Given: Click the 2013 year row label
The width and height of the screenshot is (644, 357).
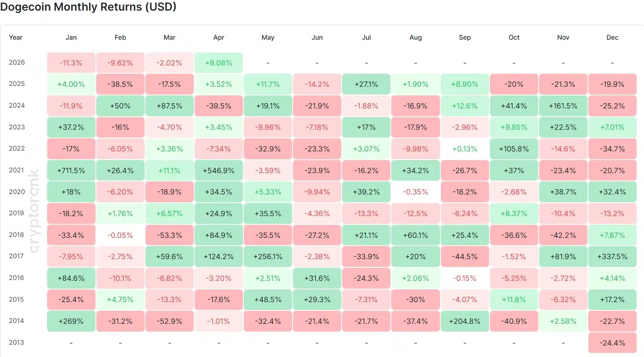Looking at the screenshot, I should tap(17, 342).
